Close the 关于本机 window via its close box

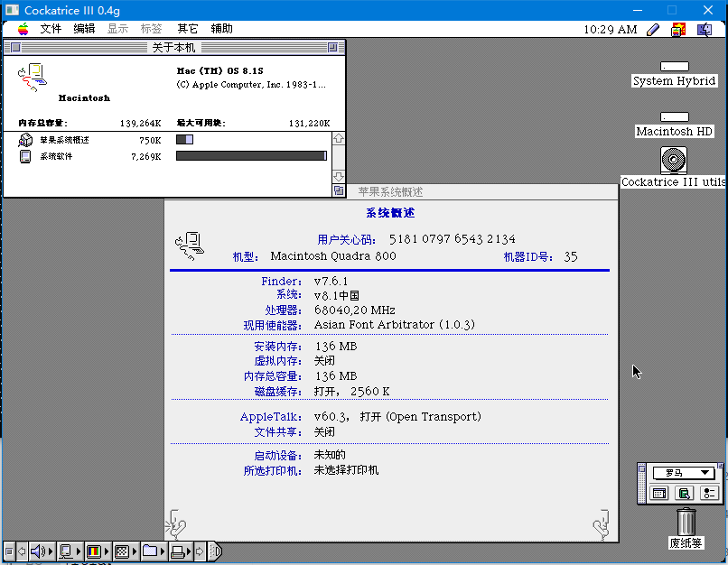click(15, 47)
